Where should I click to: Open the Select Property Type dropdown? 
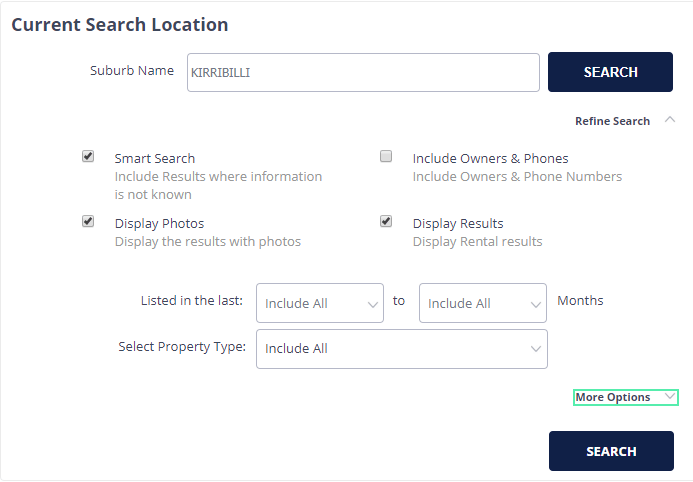402,349
